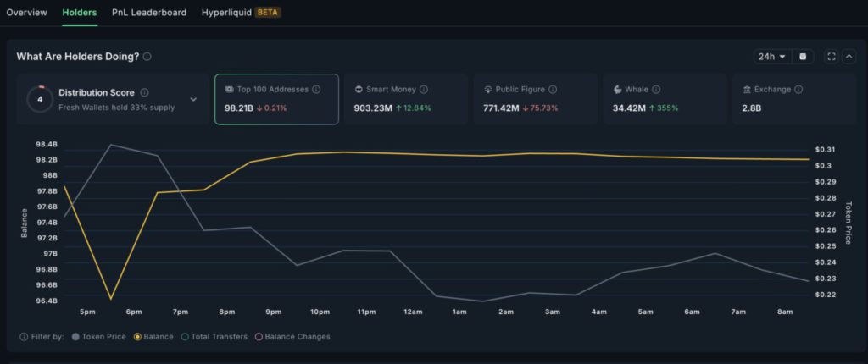Enable the Total Transfers filter
Image resolution: width=868 pixels, height=364 pixels.
pyautogui.click(x=214, y=337)
